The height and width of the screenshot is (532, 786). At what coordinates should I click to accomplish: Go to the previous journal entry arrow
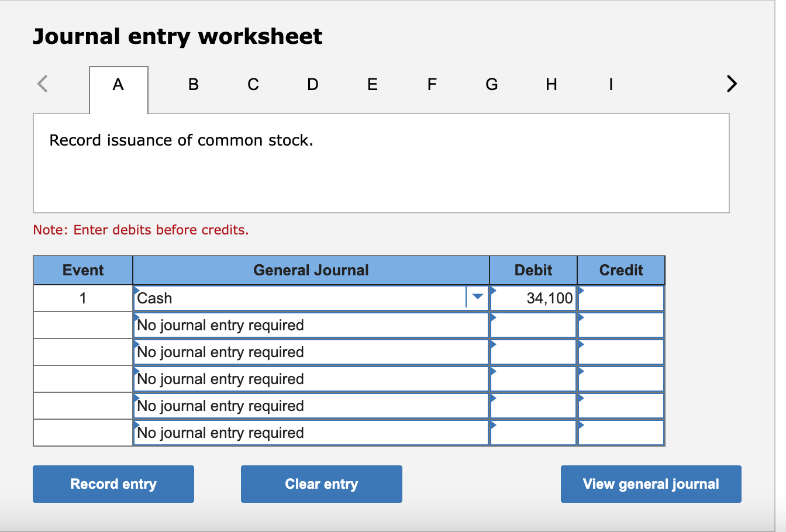coord(42,84)
